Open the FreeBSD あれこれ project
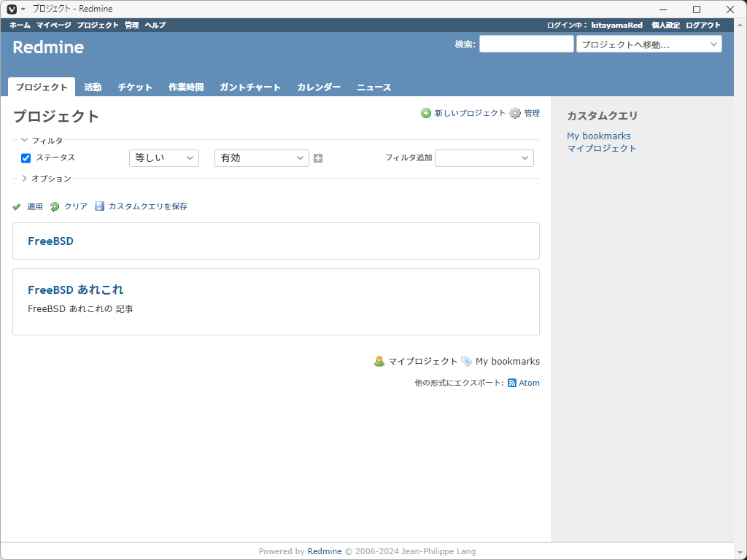 (76, 289)
